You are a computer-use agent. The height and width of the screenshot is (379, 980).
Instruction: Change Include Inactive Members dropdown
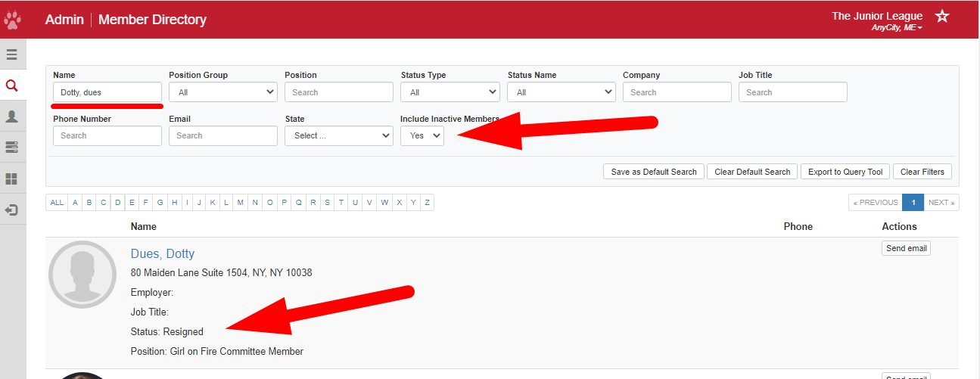422,135
